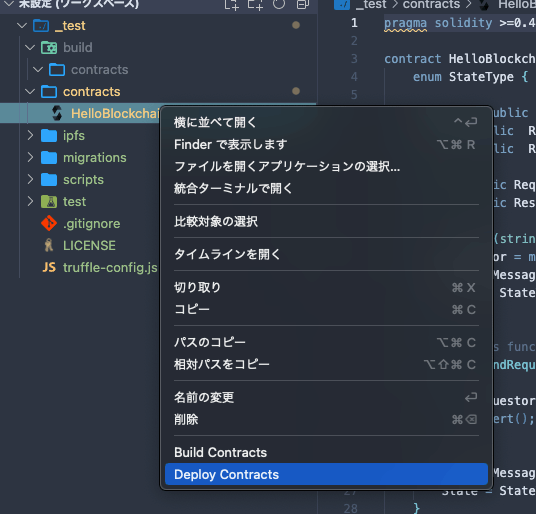Click the _test root folder icon

pyautogui.click(x=41, y=26)
